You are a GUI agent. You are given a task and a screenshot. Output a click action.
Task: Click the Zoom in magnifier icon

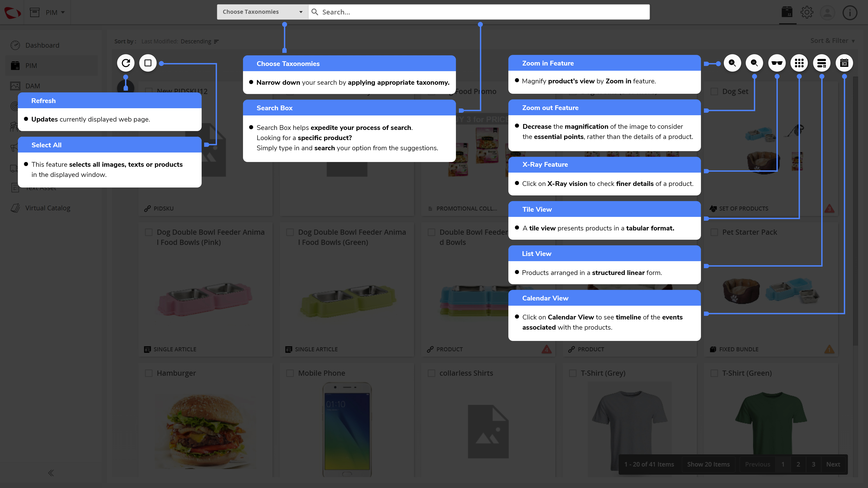(732, 63)
